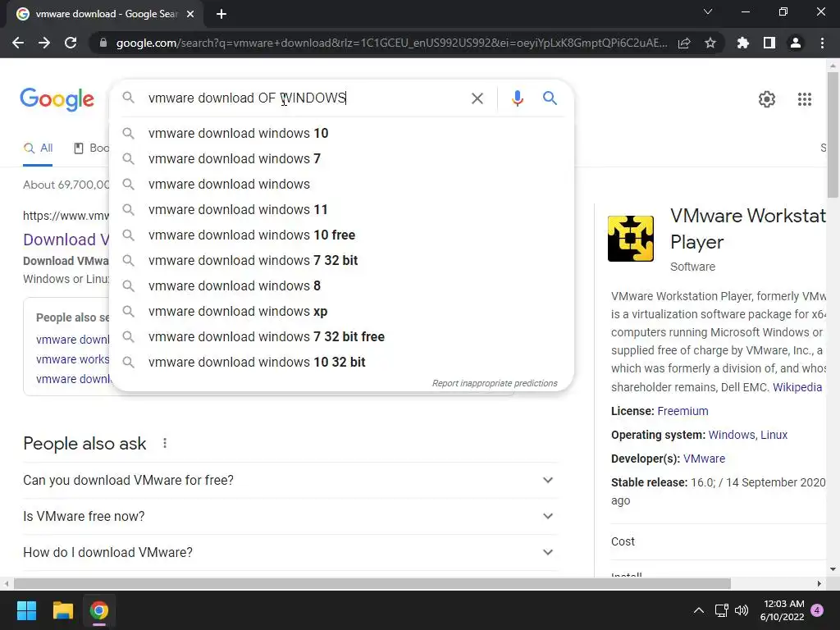Open the Wikipedia link in knowledge panel
This screenshot has height=630, width=840.
tap(797, 387)
